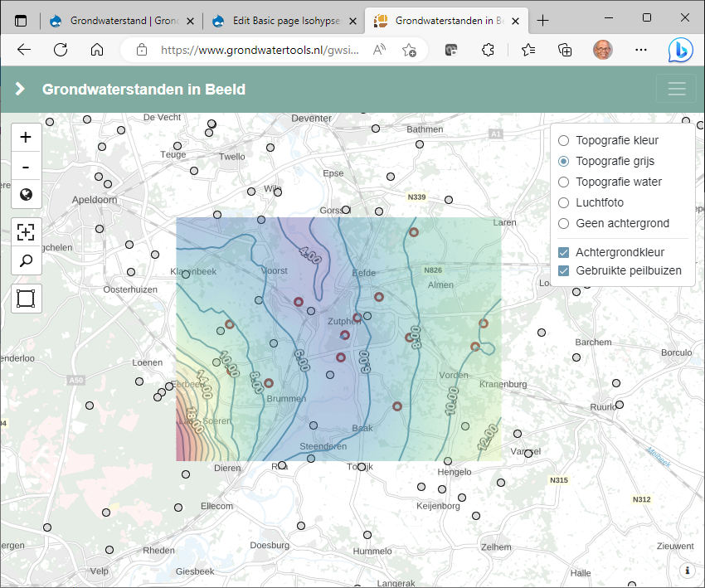Screen dimensions: 705x588
Task: Select the Topografie kleur background
Action: pos(563,141)
